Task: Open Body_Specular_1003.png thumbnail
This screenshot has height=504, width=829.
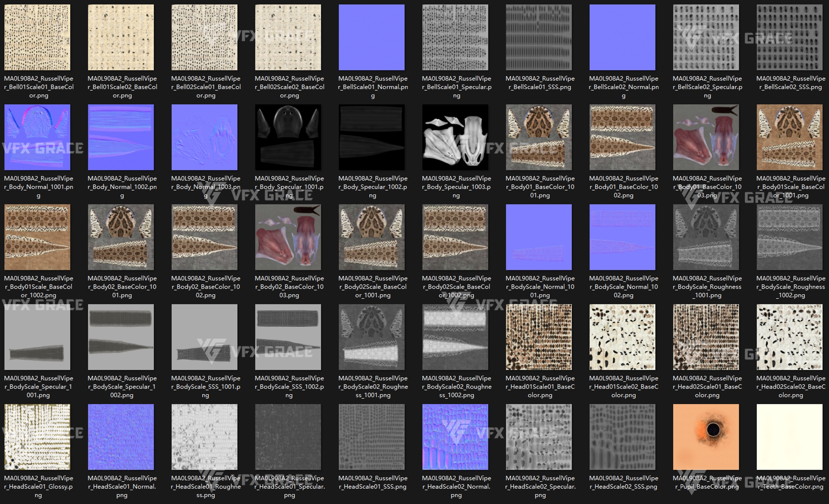Action: click(x=455, y=137)
